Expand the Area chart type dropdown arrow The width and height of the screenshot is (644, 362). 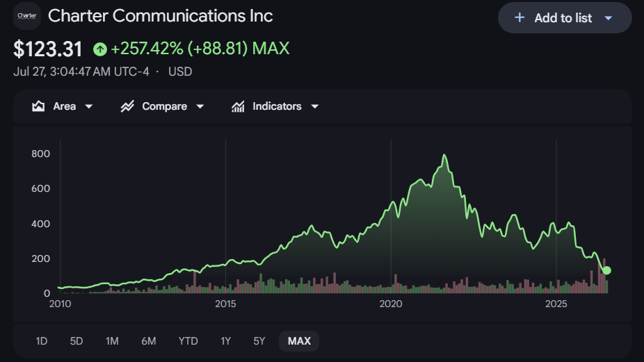click(x=89, y=106)
